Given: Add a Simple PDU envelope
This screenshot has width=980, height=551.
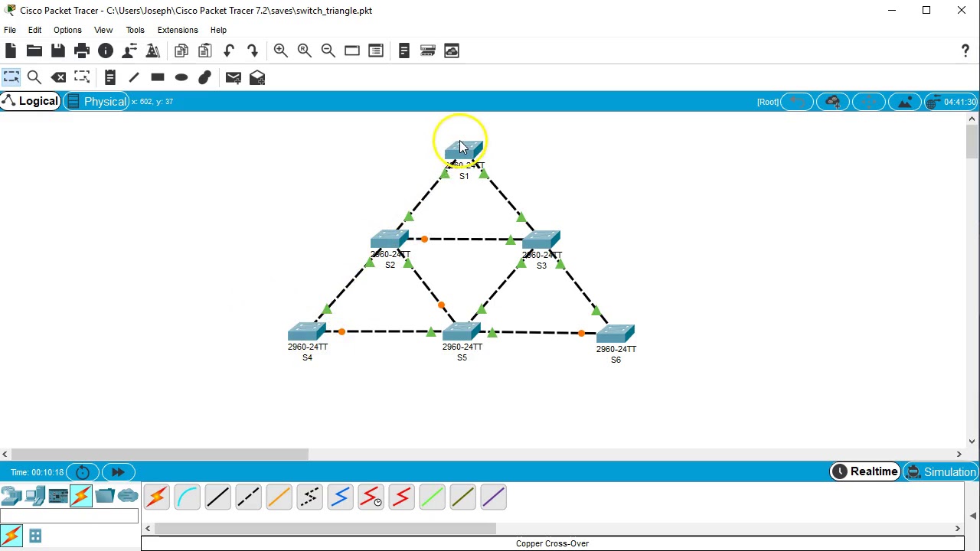Looking at the screenshot, I should [x=234, y=77].
